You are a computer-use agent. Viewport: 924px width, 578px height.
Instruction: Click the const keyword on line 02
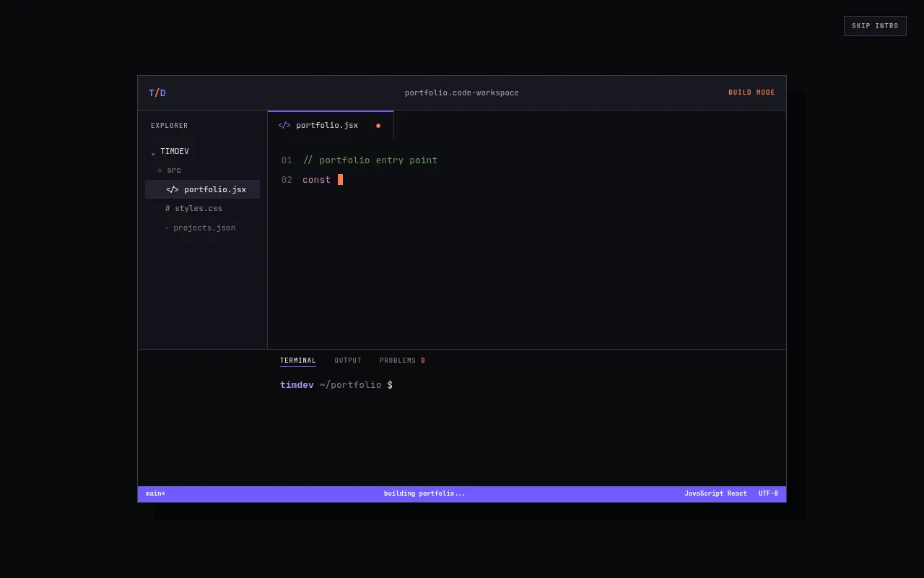317,180
